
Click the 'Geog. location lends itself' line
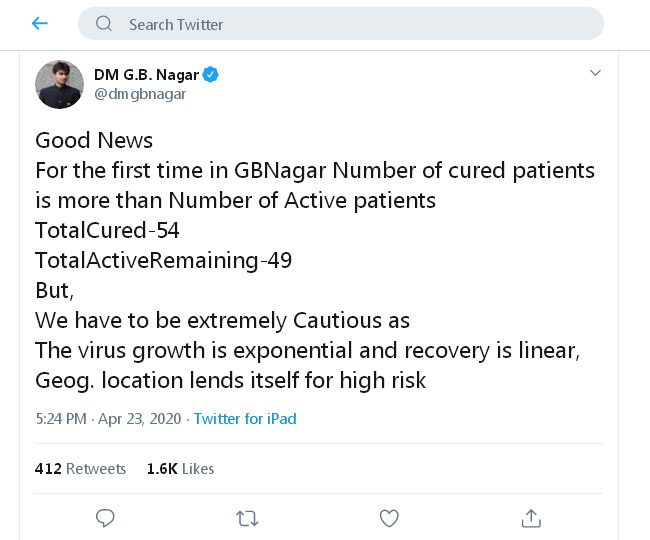tap(230, 380)
